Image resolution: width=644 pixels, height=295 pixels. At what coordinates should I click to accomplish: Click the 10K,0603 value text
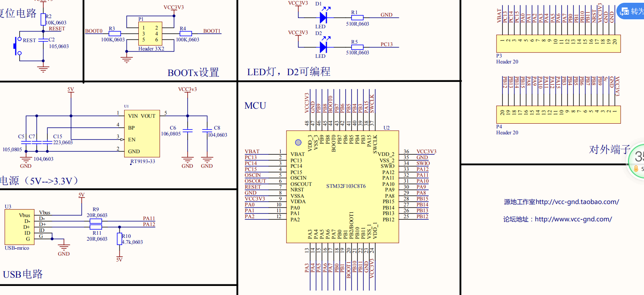[56, 23]
